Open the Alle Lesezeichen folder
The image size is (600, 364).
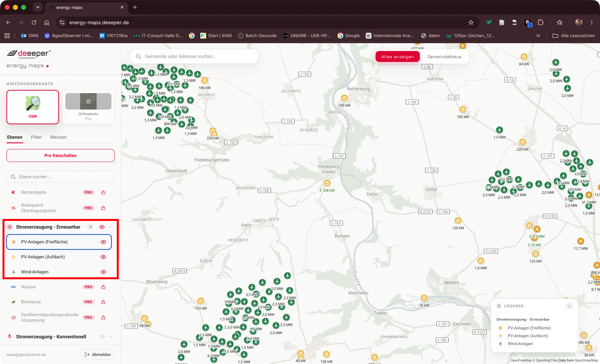pos(574,36)
